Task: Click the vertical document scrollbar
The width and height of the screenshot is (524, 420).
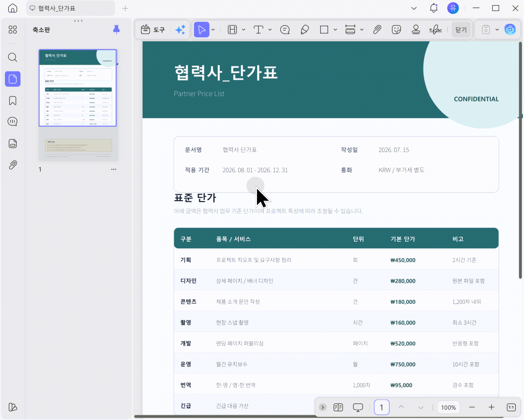Action: [520, 160]
